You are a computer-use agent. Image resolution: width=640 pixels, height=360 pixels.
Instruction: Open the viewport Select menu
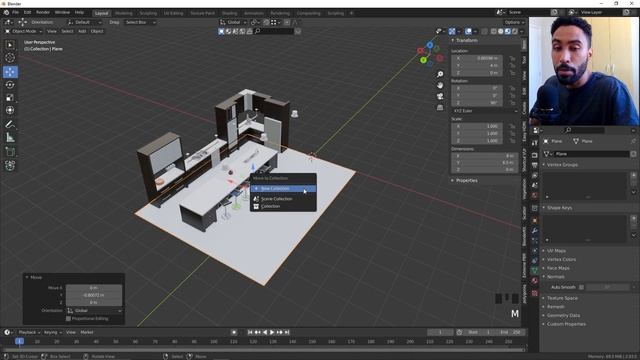point(67,31)
